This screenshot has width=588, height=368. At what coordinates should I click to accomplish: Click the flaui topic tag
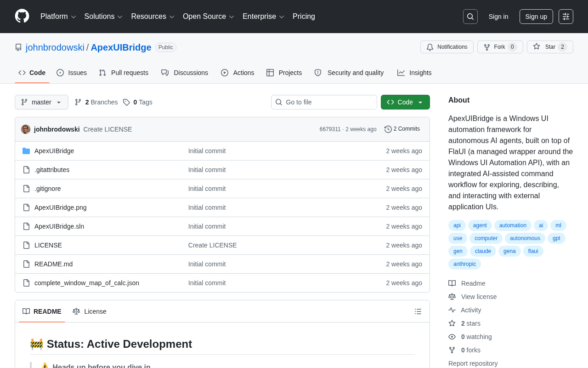(533, 251)
